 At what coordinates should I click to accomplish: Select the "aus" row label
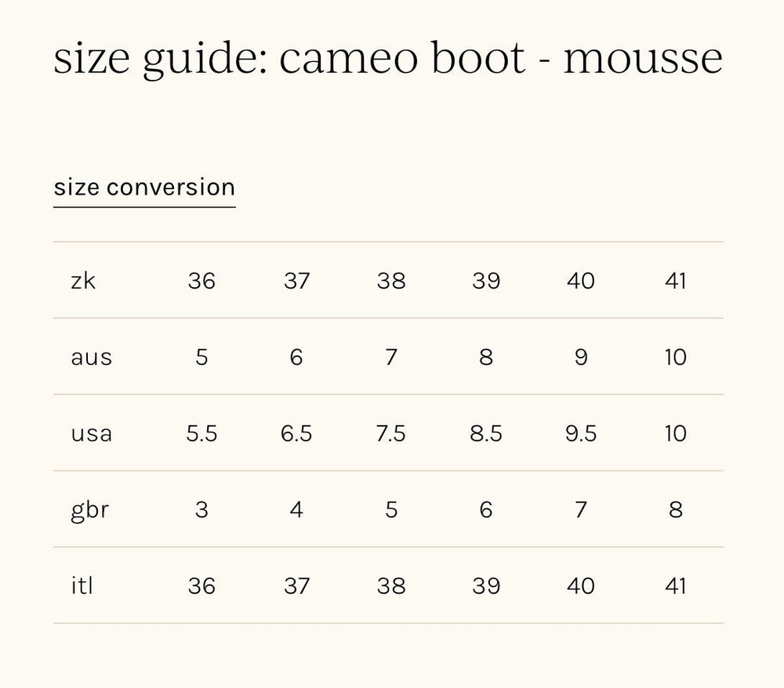pyautogui.click(x=92, y=358)
